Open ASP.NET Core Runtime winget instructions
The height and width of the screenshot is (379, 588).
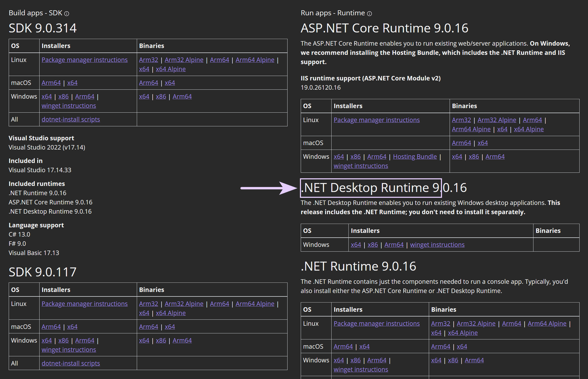tap(361, 166)
